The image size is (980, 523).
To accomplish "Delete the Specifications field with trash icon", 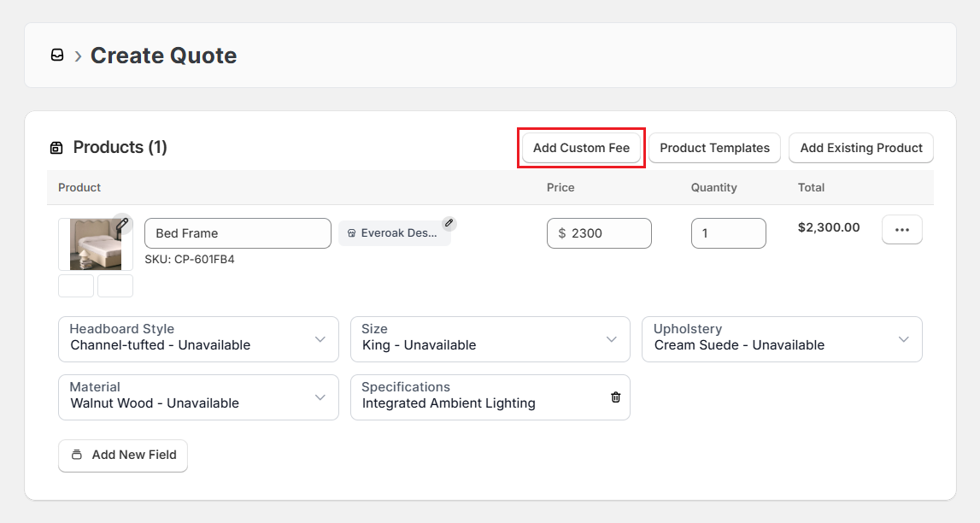I will [x=616, y=397].
